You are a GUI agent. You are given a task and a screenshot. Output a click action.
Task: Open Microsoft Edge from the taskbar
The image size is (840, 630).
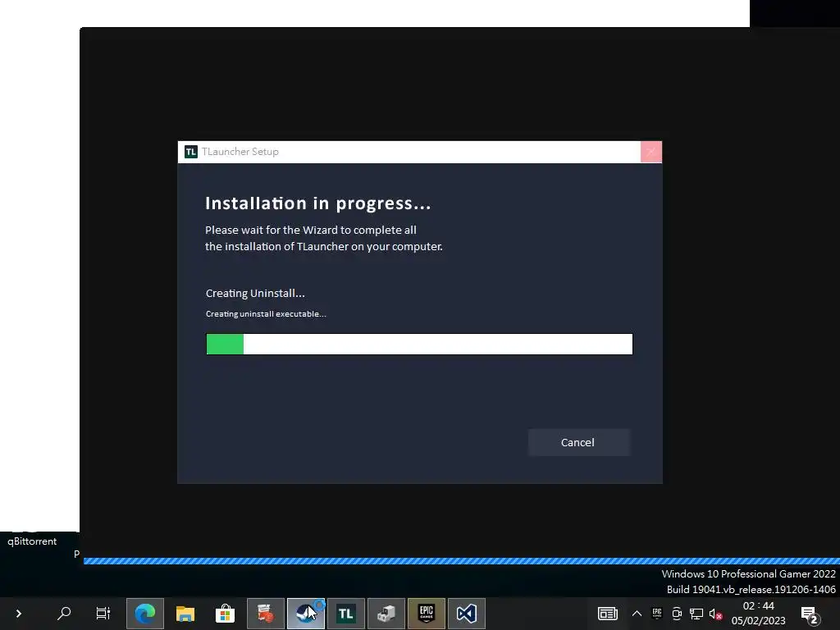(144, 614)
